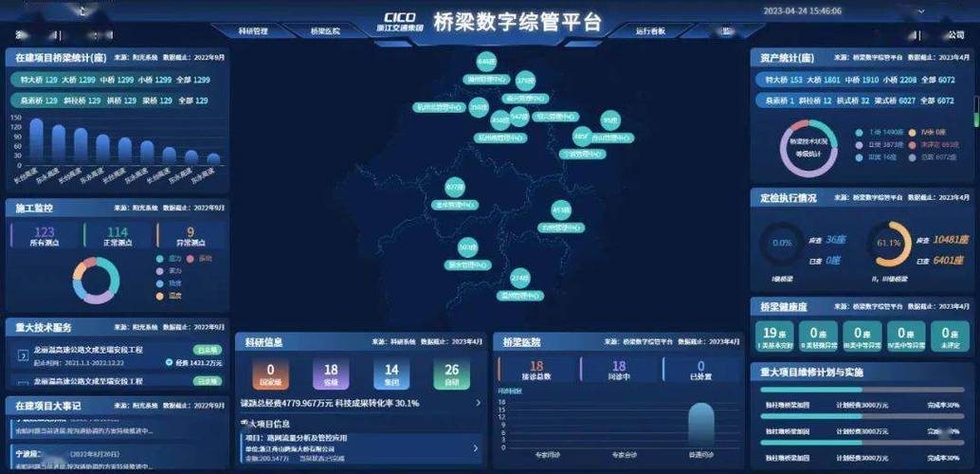980x474 pixels.
Task: Filter 在建项目桥梁统计 by 中桥 1299
Action: [117, 80]
